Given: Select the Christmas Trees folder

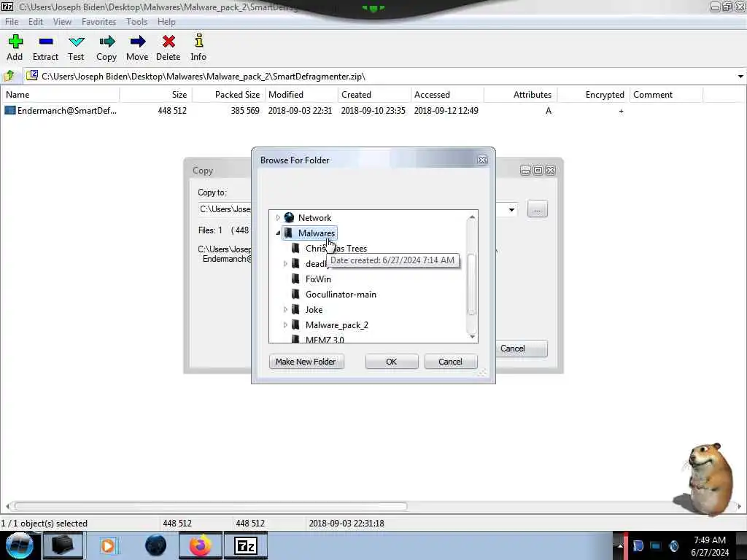Looking at the screenshot, I should (336, 249).
